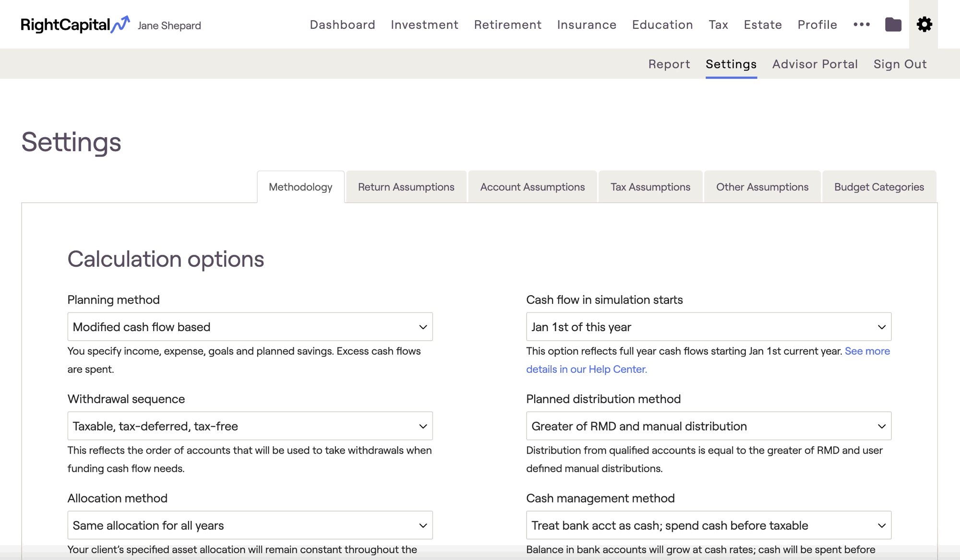The width and height of the screenshot is (960, 560).
Task: Switch to Tax Assumptions tab
Action: (x=650, y=187)
